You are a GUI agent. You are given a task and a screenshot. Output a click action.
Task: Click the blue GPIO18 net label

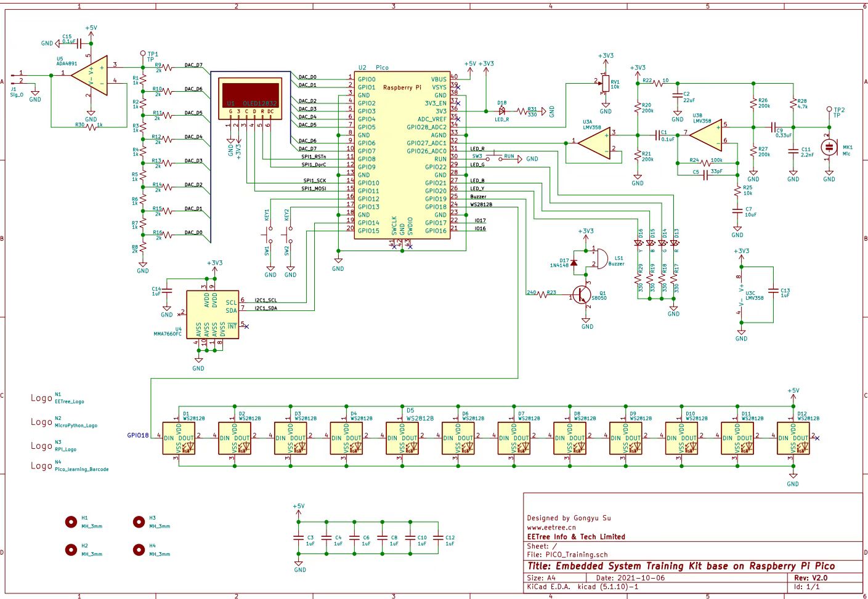coord(138,435)
